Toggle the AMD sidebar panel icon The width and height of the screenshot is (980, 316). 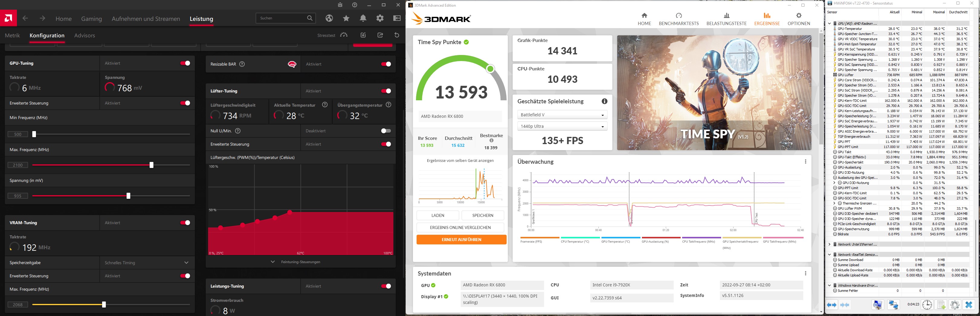tap(397, 18)
